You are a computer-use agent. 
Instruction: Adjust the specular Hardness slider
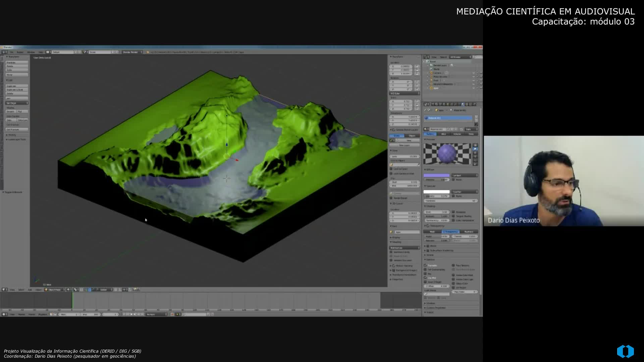(450, 201)
